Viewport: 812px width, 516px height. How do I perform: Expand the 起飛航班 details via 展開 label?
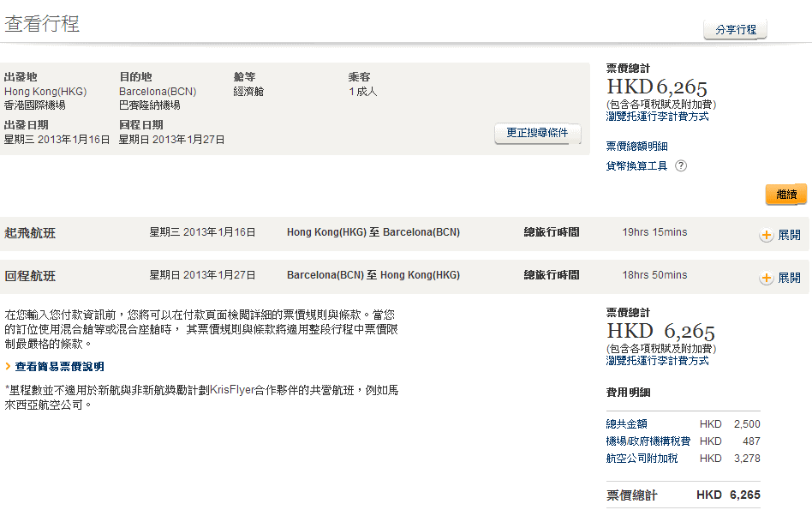789,235
